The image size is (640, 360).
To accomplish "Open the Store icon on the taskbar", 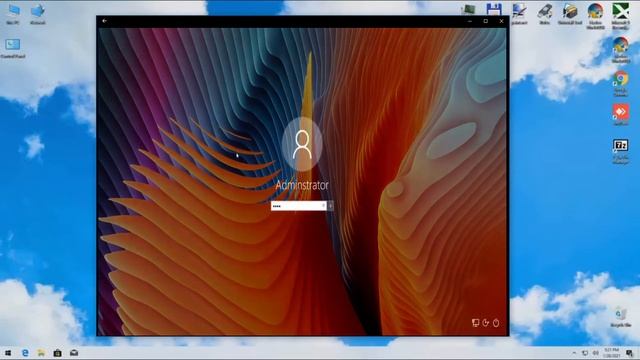I will pyautogui.click(x=58, y=353).
